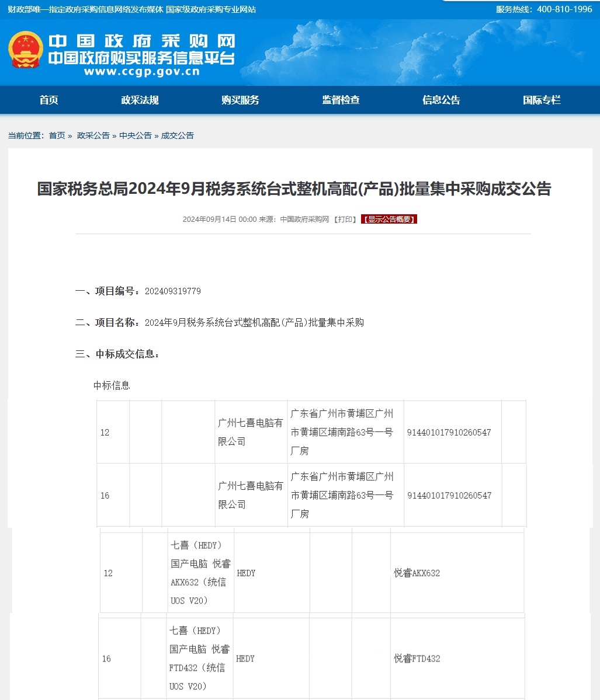Open the 信息公告 navigation menu item
Screen dimensions: 600x700
[442, 100]
